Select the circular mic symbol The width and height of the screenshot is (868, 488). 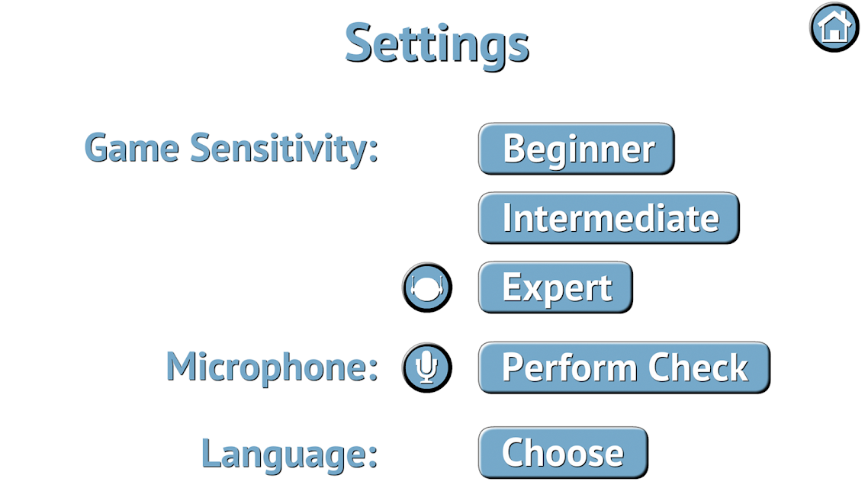coord(427,368)
